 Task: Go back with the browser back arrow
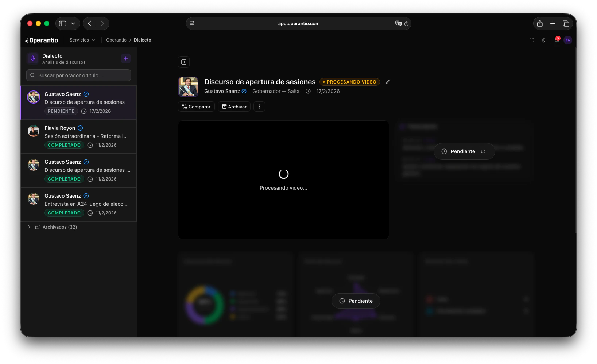(x=90, y=23)
